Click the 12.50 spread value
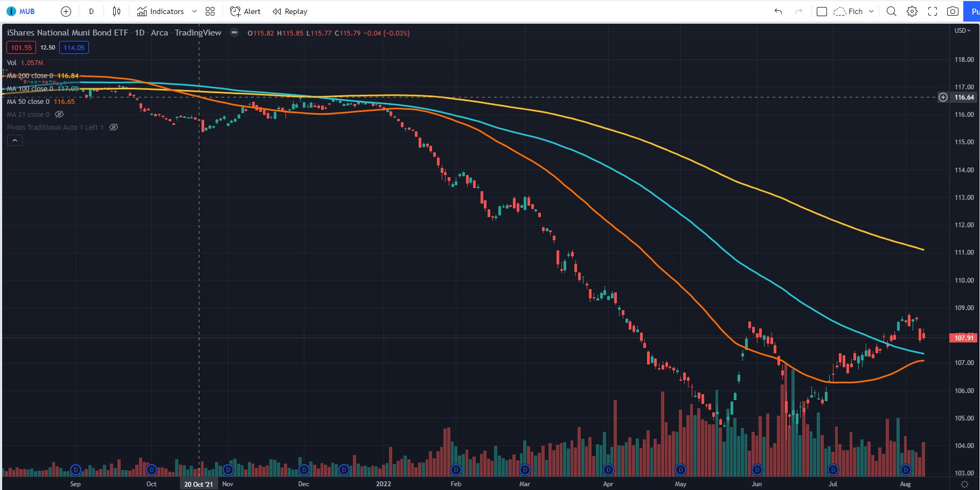This screenshot has width=980, height=490. coord(47,47)
